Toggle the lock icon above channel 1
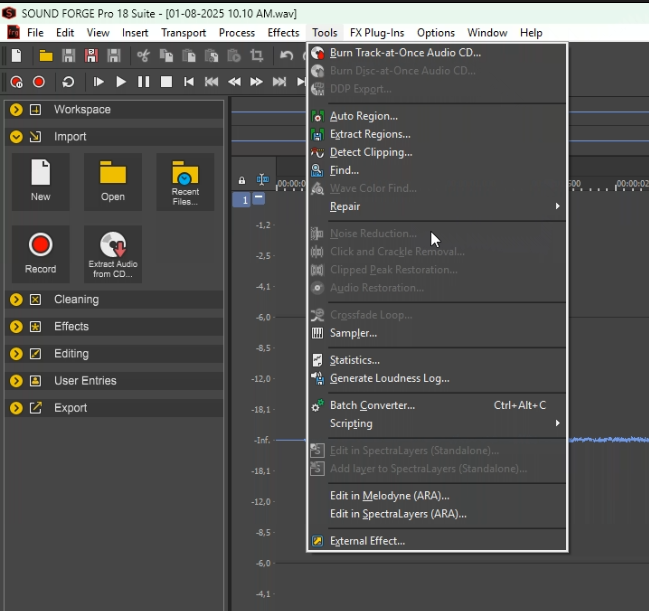The image size is (649, 611). pos(241,181)
